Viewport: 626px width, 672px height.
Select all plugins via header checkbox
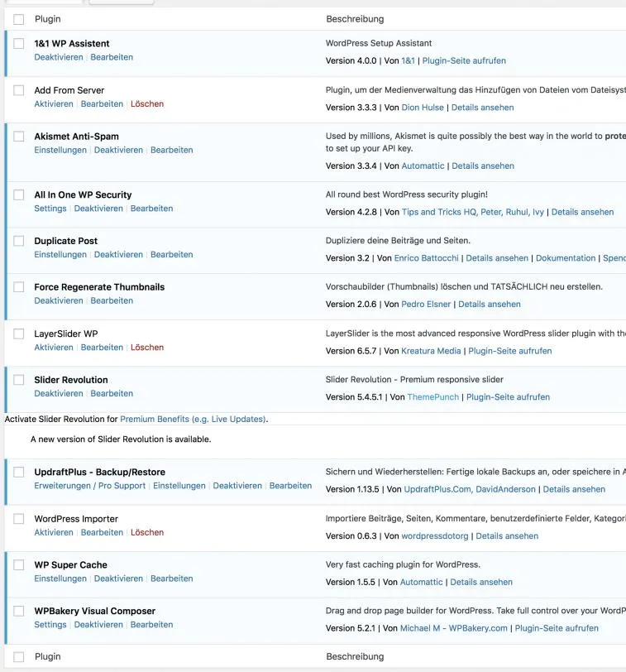[19, 19]
